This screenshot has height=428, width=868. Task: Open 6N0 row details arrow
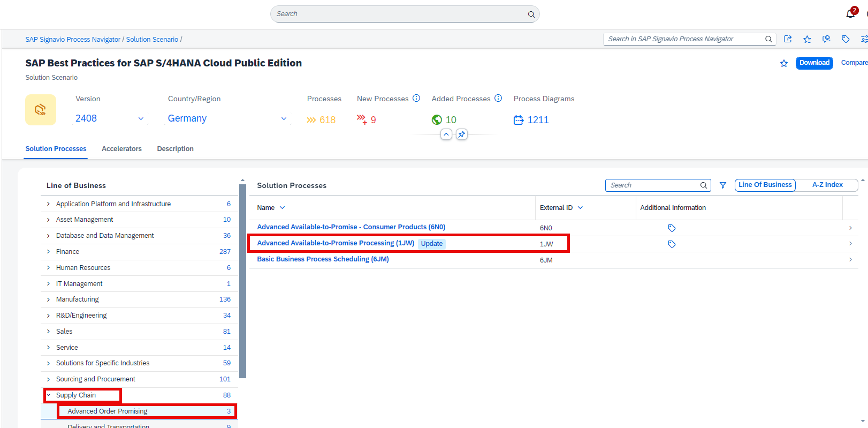coord(850,228)
